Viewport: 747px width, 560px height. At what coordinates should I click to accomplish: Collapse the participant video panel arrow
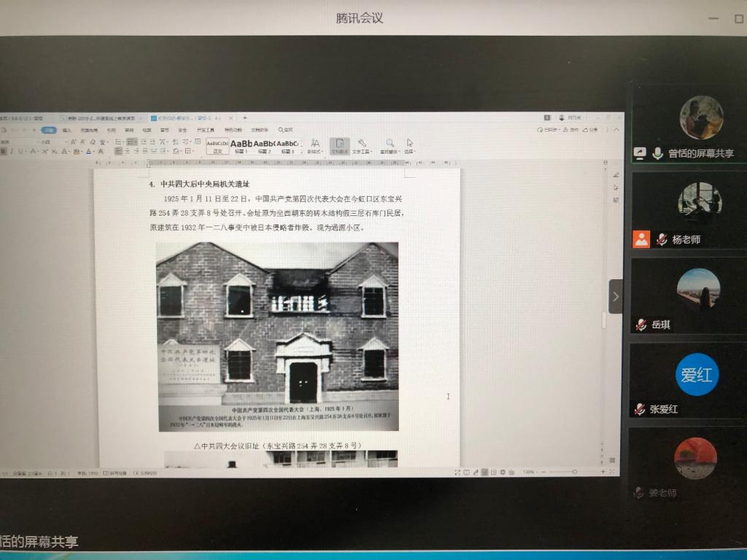point(616,297)
